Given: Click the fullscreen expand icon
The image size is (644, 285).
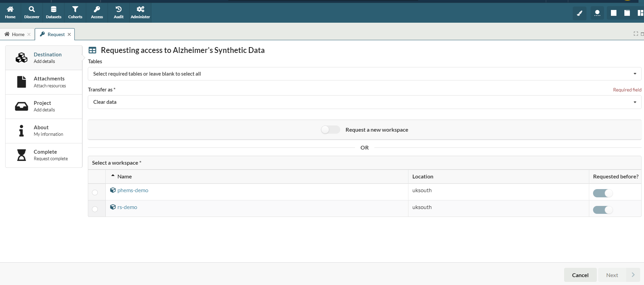Looking at the screenshot, I should [636, 34].
